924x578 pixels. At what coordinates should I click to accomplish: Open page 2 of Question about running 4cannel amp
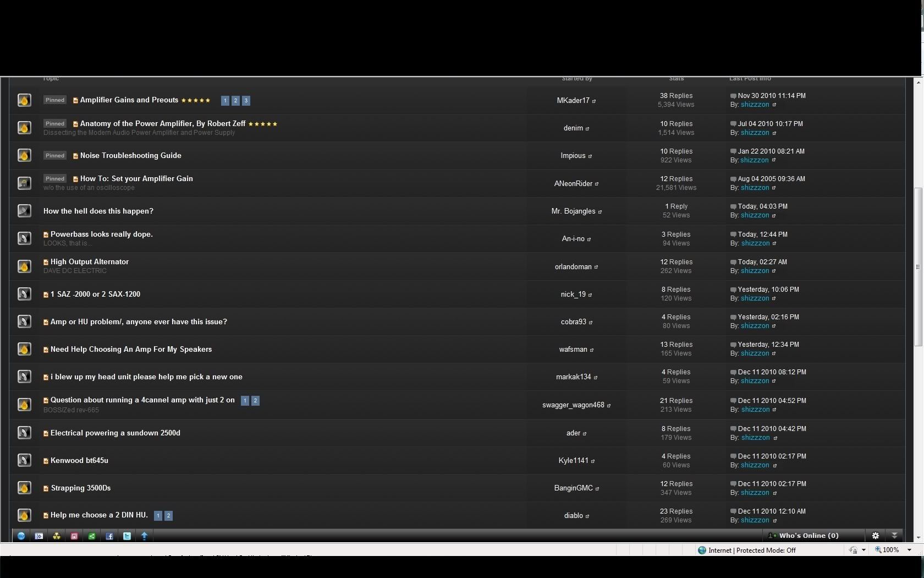(x=255, y=401)
